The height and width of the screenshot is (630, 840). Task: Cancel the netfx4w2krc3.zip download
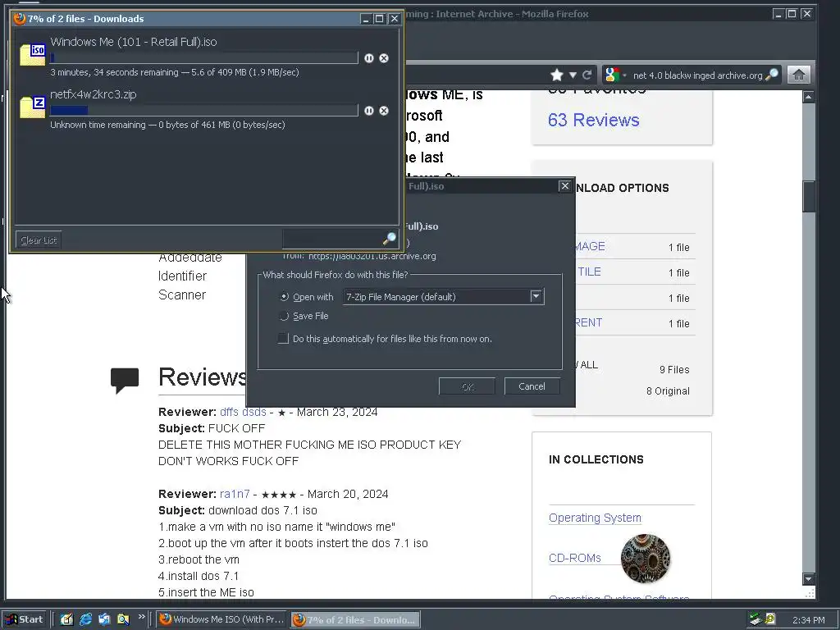(x=384, y=111)
